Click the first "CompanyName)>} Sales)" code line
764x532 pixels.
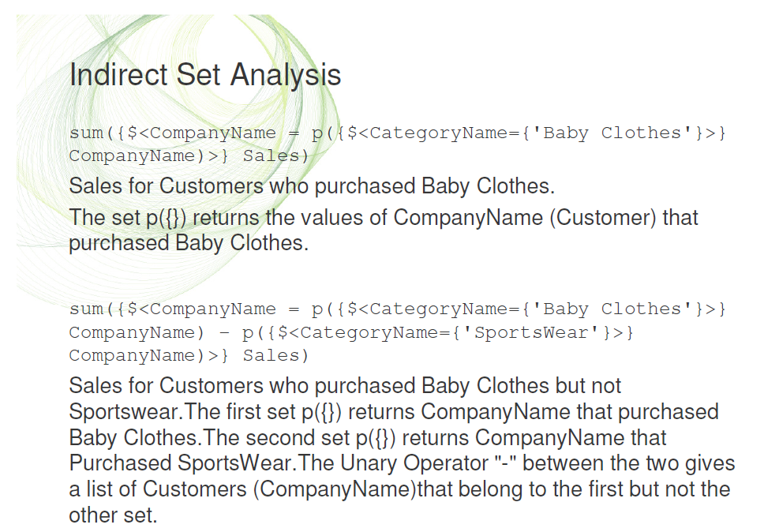(189, 155)
